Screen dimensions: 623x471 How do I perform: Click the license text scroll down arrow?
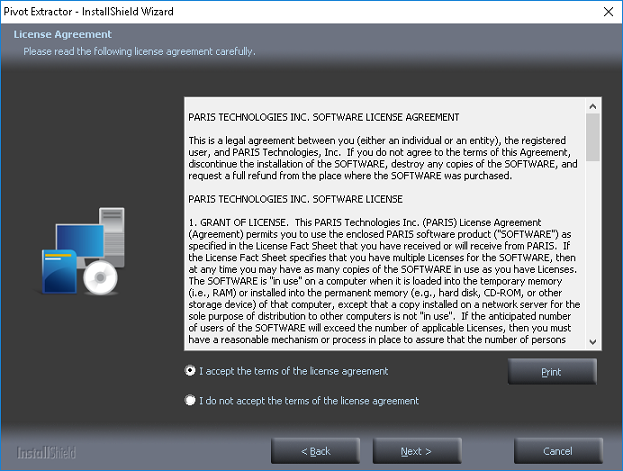(x=593, y=342)
